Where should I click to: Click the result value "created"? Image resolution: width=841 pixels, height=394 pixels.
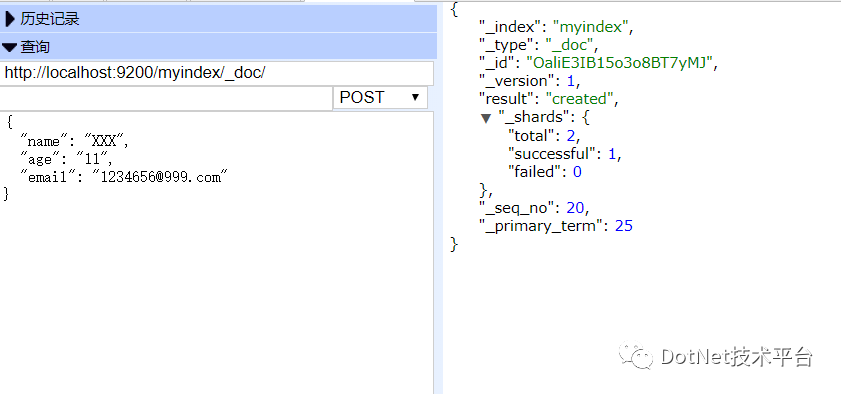point(579,99)
